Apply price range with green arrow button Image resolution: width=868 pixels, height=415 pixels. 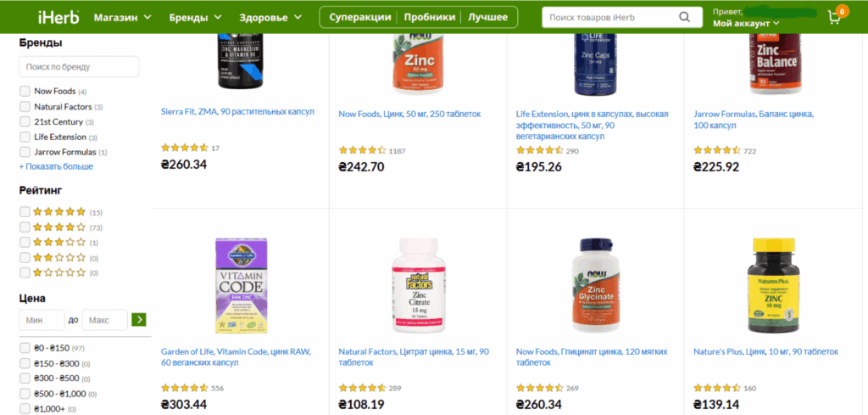(x=138, y=320)
